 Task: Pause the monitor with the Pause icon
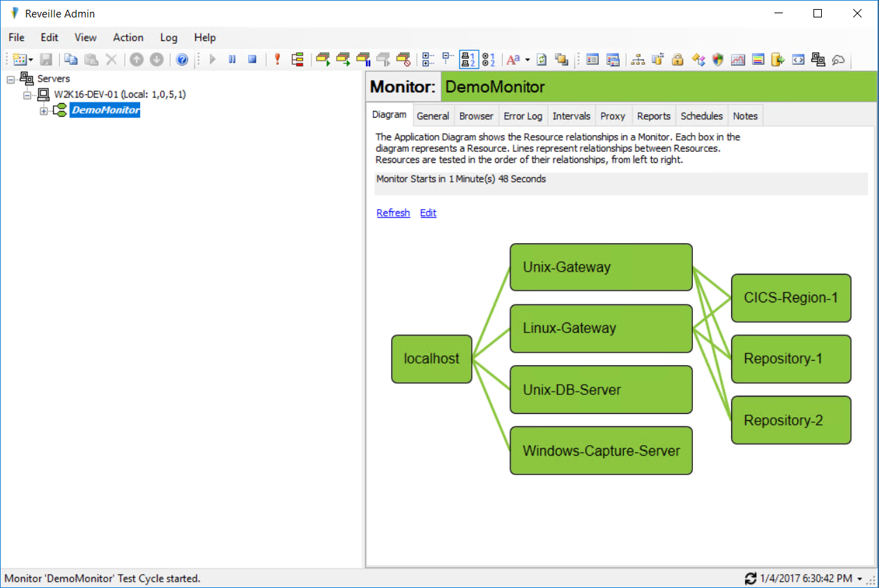pyautogui.click(x=233, y=60)
